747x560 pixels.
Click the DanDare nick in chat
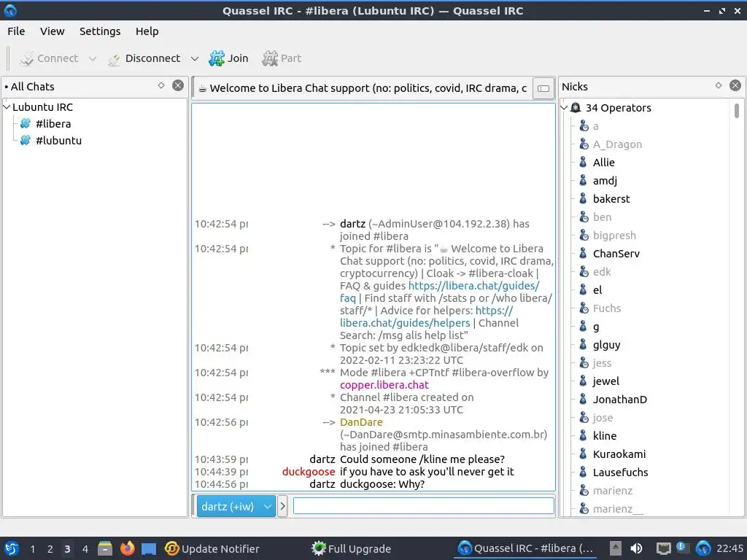click(361, 422)
